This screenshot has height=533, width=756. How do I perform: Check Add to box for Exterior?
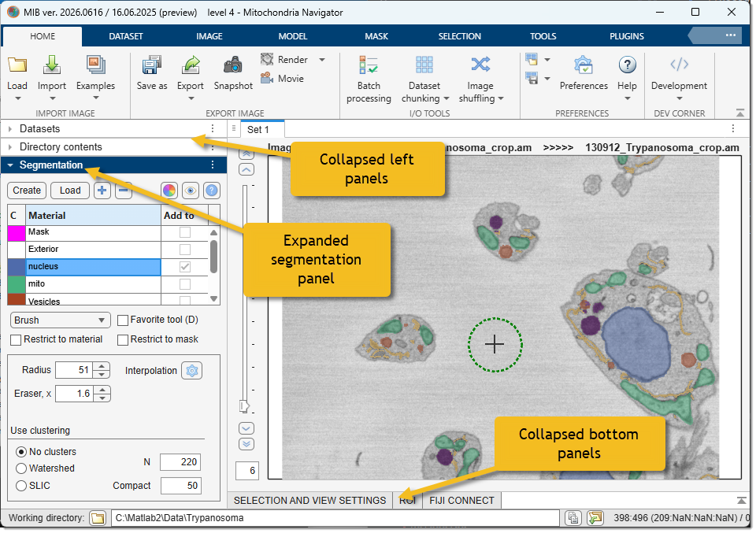[185, 250]
